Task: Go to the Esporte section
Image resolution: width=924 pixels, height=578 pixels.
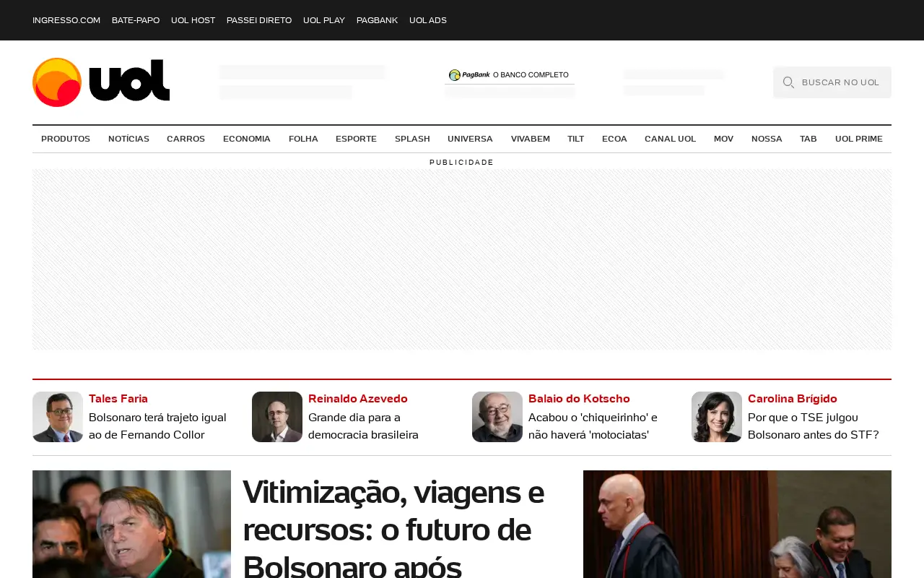Action: click(x=356, y=139)
